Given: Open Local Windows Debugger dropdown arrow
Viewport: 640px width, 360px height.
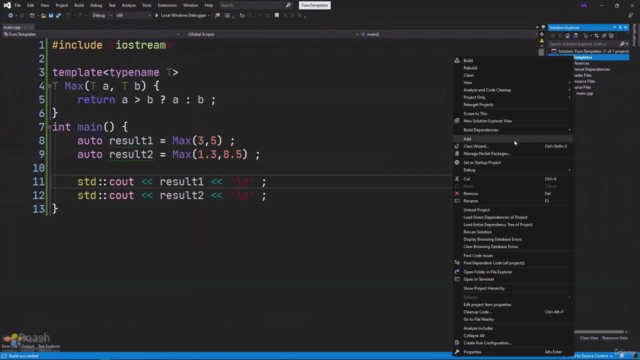Looking at the screenshot, I should point(209,16).
